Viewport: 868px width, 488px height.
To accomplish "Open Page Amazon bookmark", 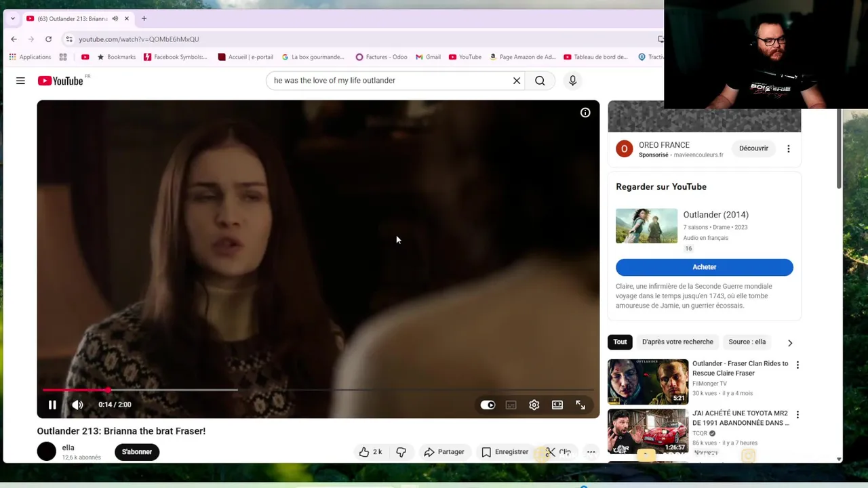I will [x=523, y=57].
